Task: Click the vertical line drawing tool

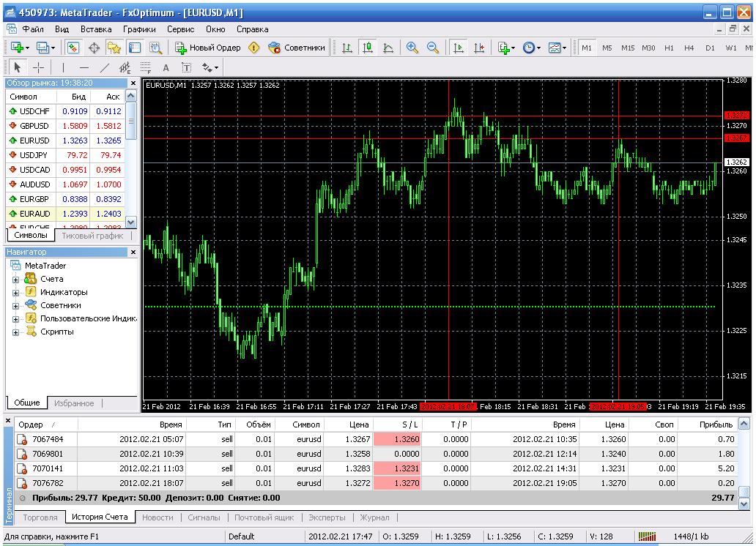Action: coord(63,67)
